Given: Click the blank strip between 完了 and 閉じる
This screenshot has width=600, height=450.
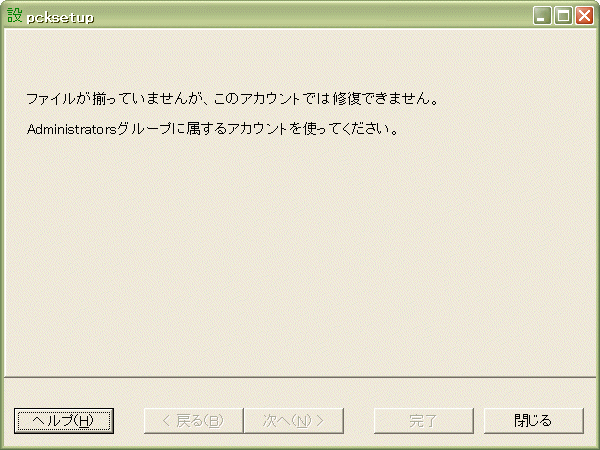Looking at the screenshot, I should coord(479,421).
